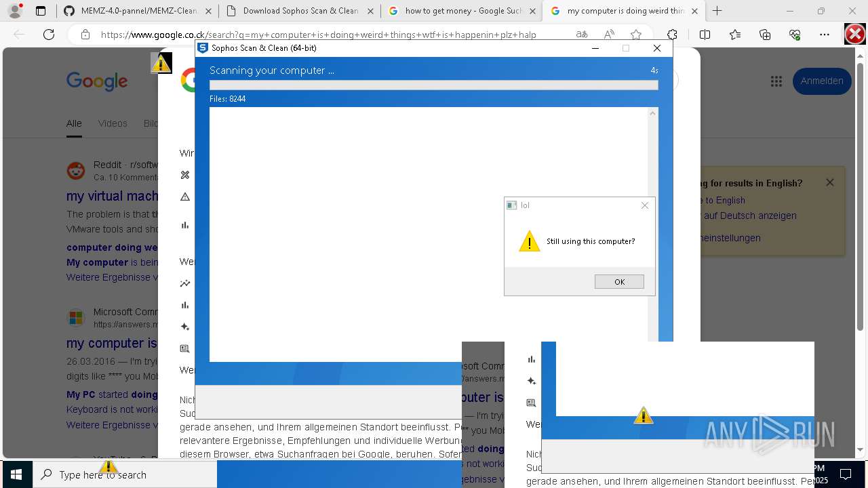Close the how to get money tab
The image size is (868, 488).
click(532, 11)
